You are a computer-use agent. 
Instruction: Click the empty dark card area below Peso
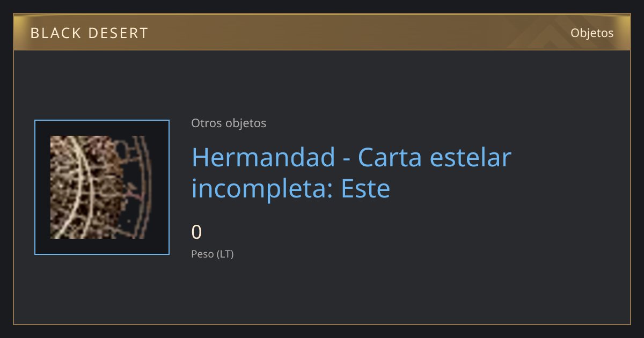click(322, 292)
